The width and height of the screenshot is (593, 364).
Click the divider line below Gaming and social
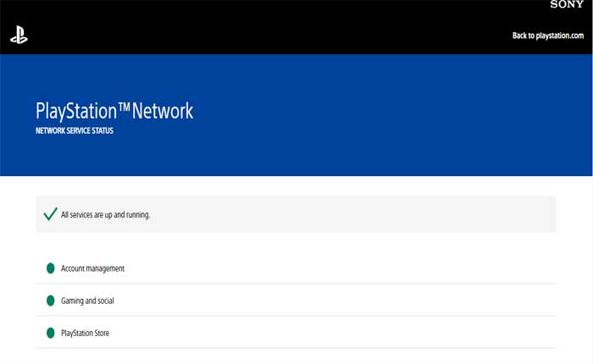tap(296, 316)
